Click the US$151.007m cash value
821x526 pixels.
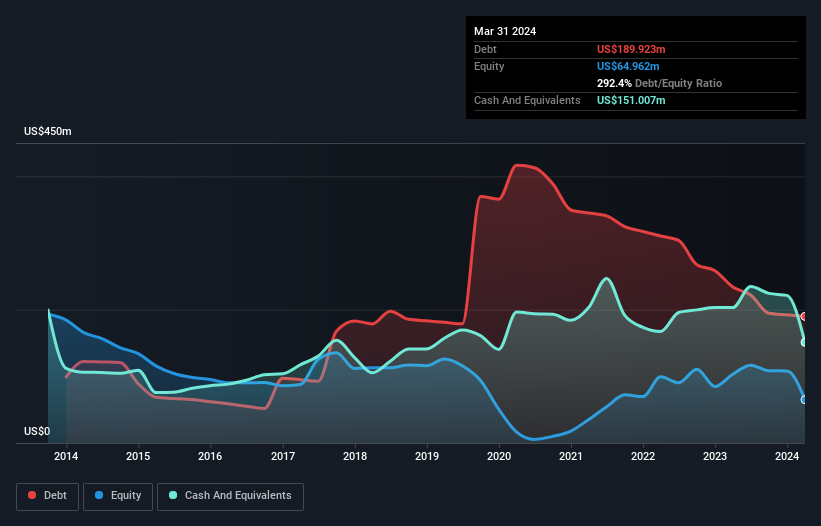(x=631, y=100)
